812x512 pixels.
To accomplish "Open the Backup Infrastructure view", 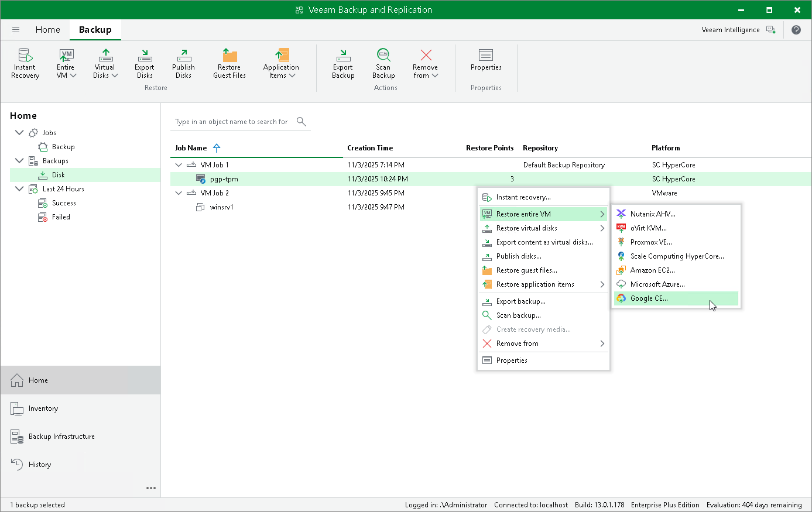I will pos(61,437).
